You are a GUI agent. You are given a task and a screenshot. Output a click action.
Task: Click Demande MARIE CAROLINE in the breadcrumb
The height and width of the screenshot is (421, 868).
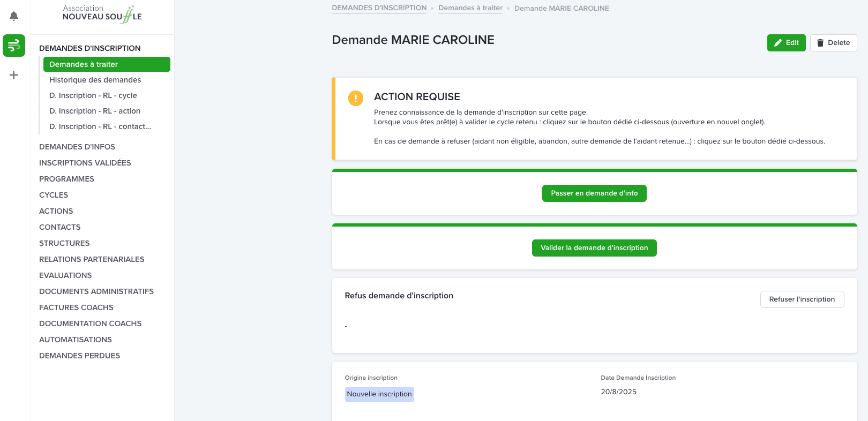point(562,8)
